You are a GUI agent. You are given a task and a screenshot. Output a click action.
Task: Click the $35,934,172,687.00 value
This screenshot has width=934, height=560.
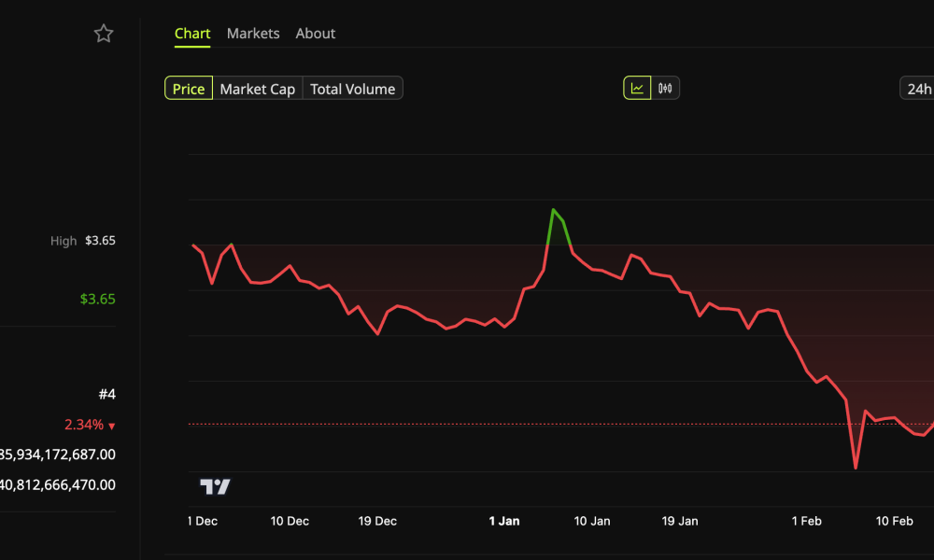[58, 455]
